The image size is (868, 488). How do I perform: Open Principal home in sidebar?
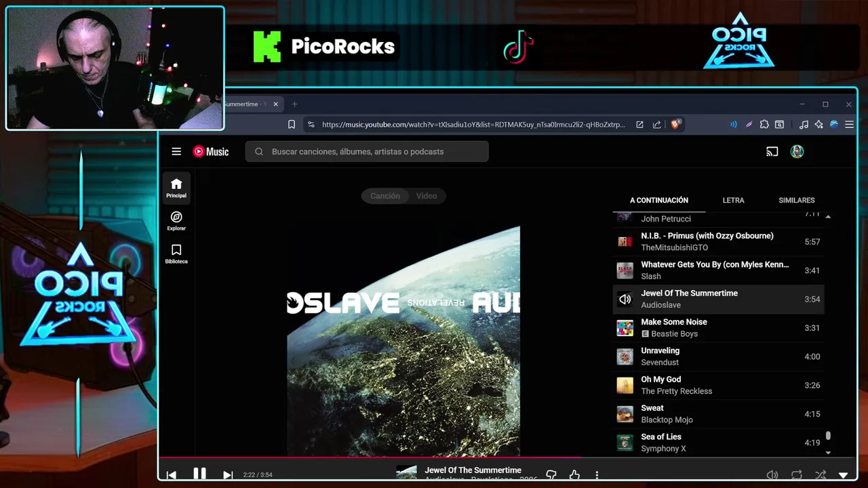point(176,188)
